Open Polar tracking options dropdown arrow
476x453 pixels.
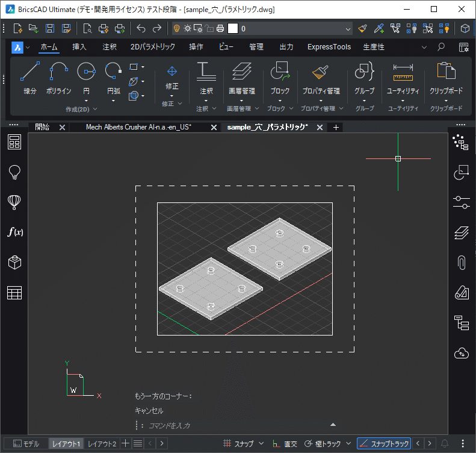[x=348, y=443]
